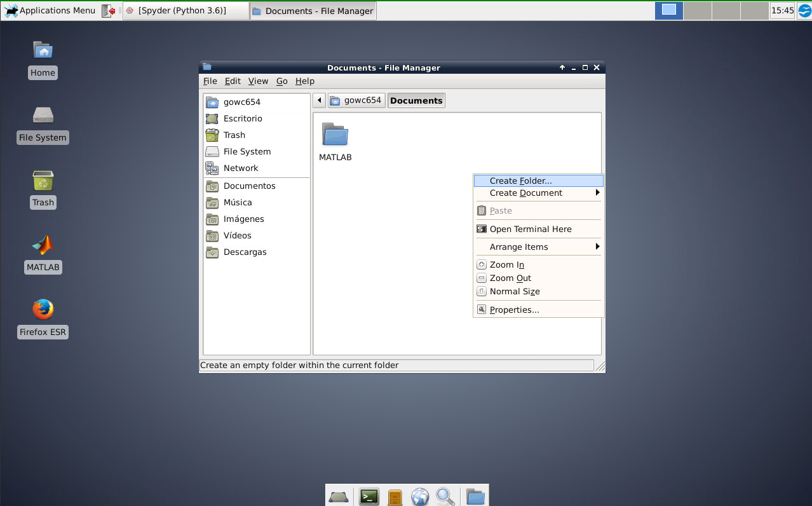The height and width of the screenshot is (506, 812).
Task: Choose Create Folder... from the context menu
Action: click(x=538, y=181)
